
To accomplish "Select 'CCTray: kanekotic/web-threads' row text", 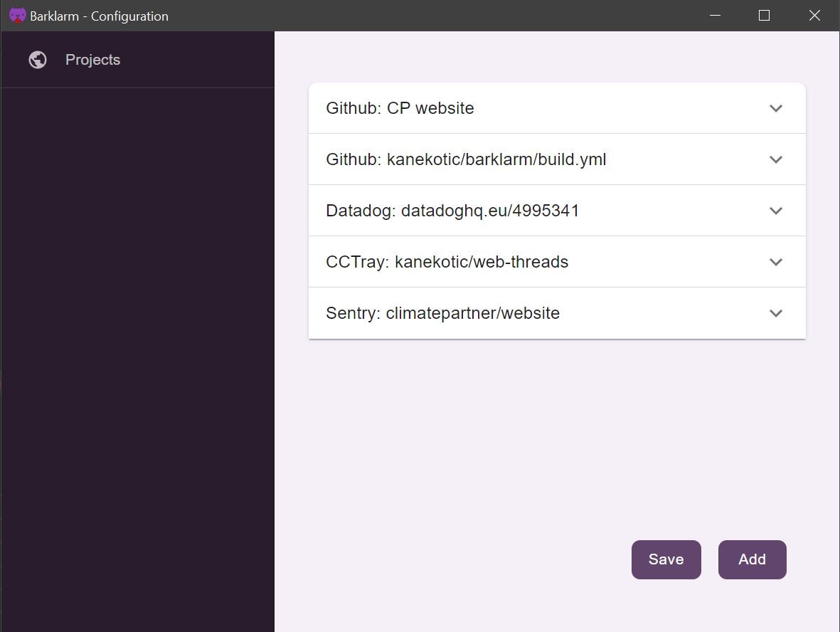I will click(447, 262).
